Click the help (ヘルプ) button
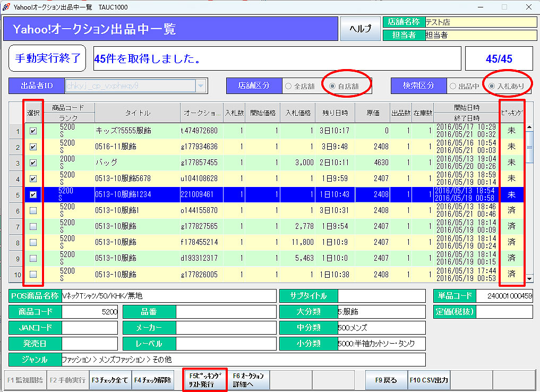The width and height of the screenshot is (540, 392). [360, 29]
